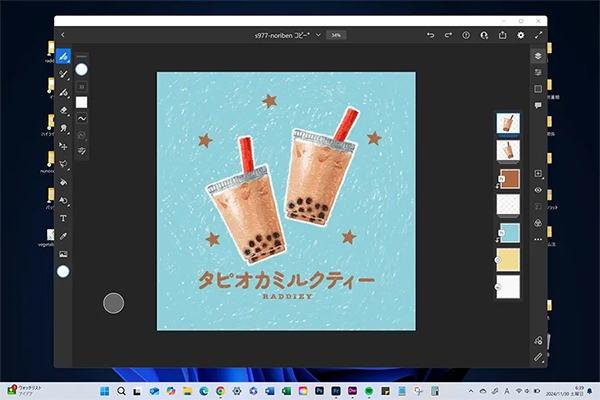This screenshot has width=600, height=400.
Task: Open Google Chrome from taskbar
Action: 220,391
